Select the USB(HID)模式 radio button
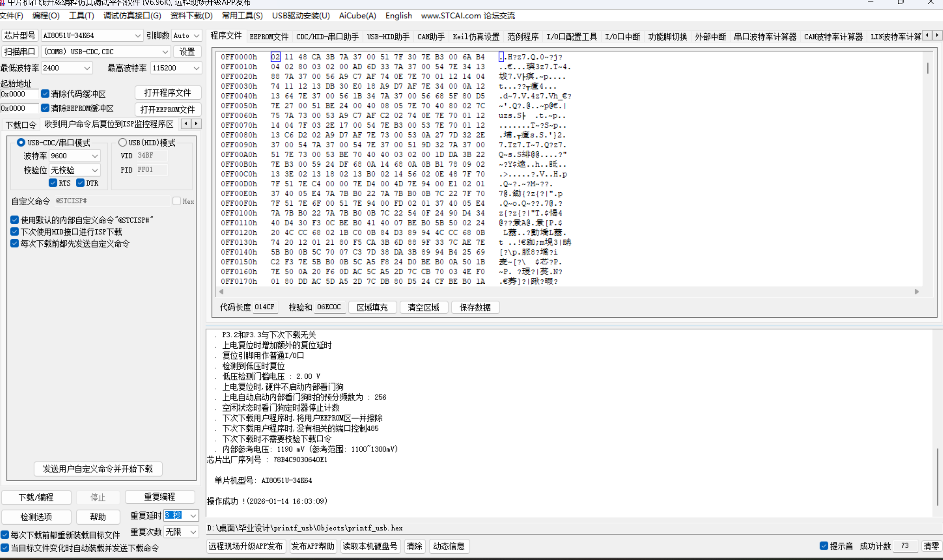 (122, 142)
